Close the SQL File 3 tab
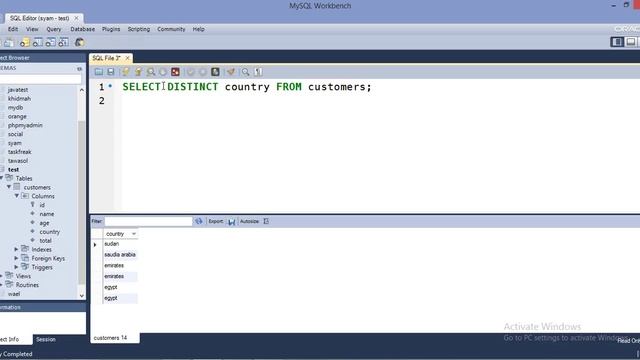Screen dimensions: 640x360 click(127, 58)
